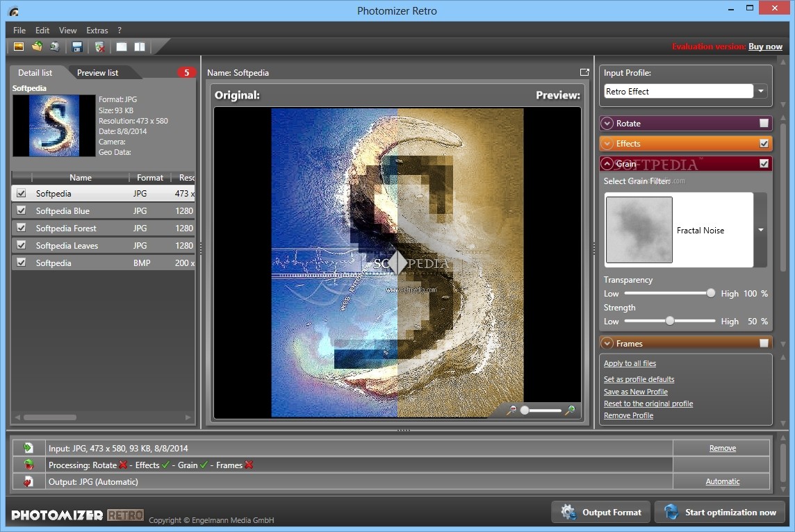Open the View menu
The width and height of the screenshot is (795, 532).
click(68, 31)
